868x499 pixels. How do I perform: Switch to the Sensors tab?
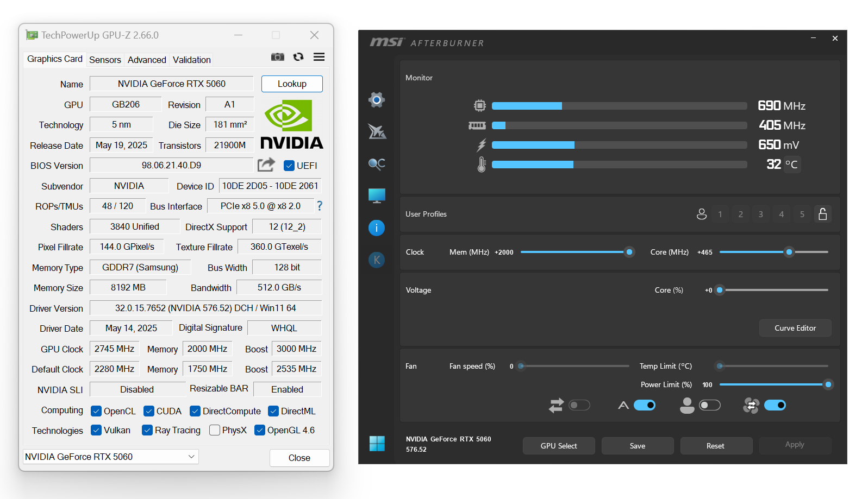coord(105,60)
